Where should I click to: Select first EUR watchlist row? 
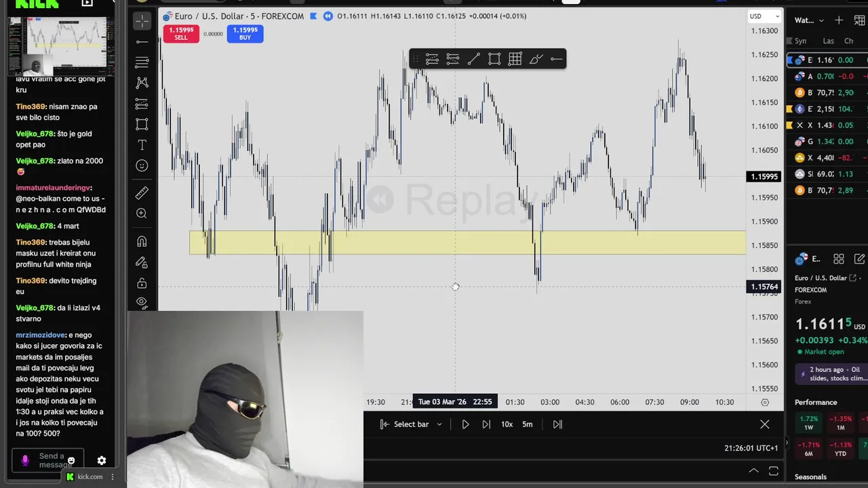pos(827,60)
